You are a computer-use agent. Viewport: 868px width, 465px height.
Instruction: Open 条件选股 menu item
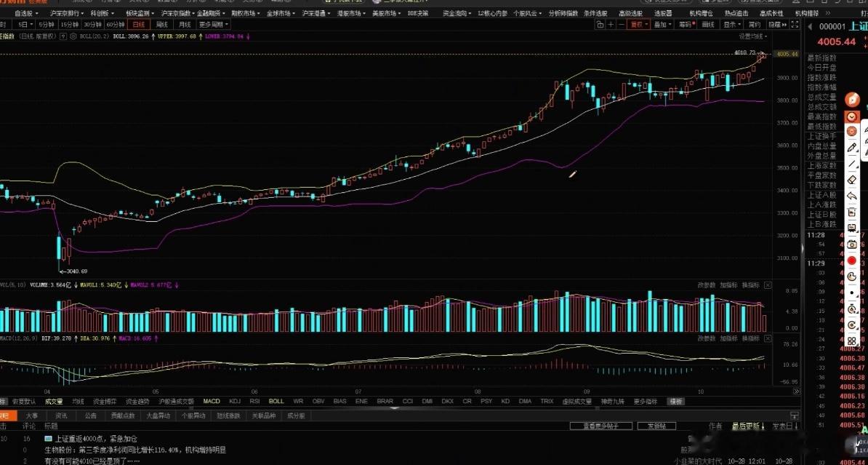pos(595,13)
